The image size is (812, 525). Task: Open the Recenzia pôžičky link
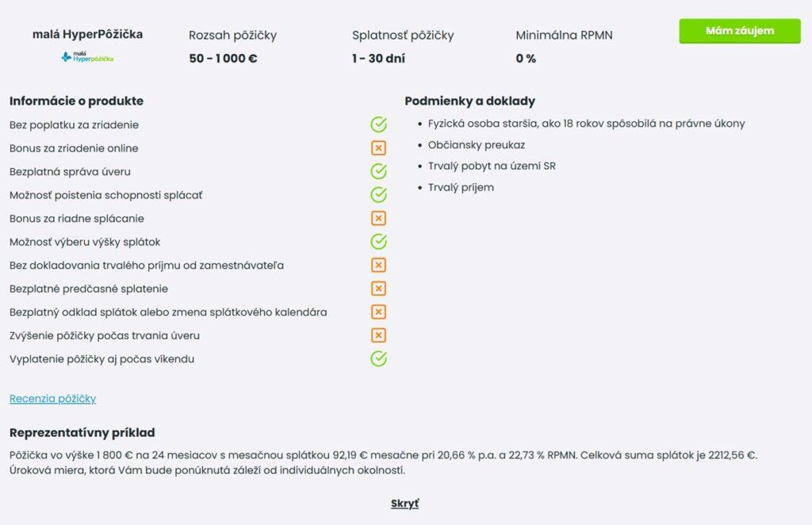[52, 398]
